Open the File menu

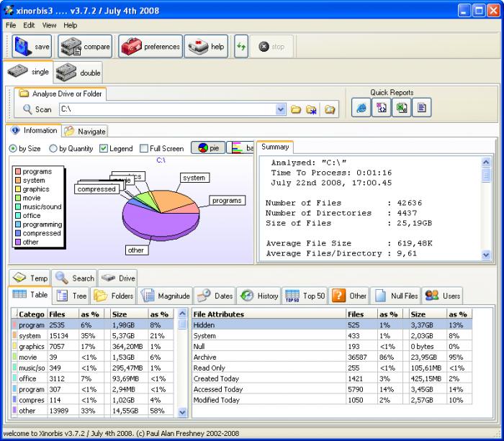tap(11, 25)
